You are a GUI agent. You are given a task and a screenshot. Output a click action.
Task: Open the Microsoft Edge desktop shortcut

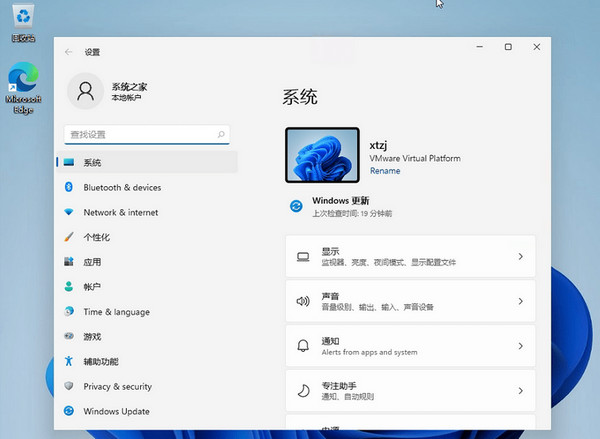23,88
